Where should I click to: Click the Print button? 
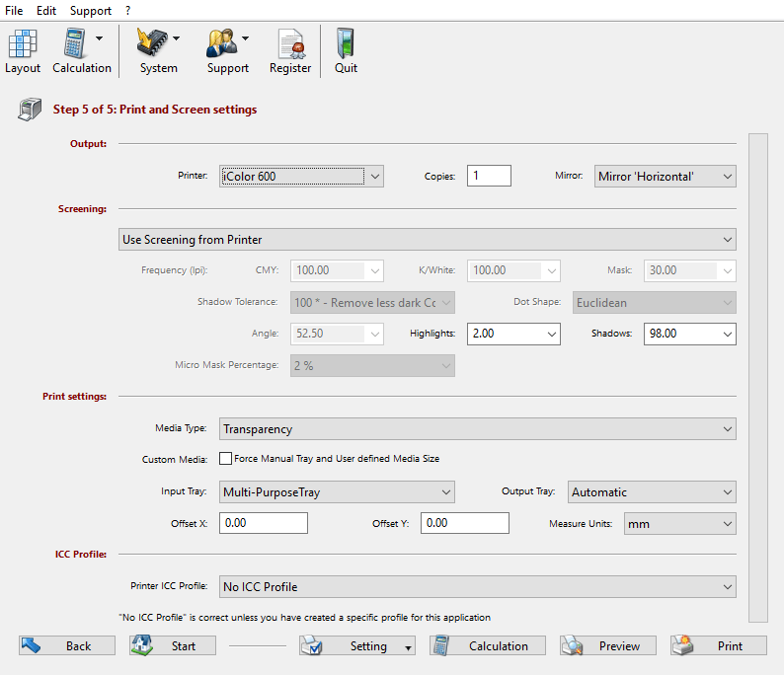coord(719,645)
